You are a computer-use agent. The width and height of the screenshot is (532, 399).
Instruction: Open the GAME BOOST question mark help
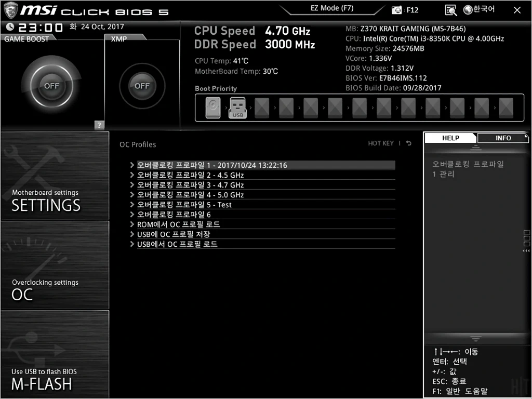coord(99,125)
